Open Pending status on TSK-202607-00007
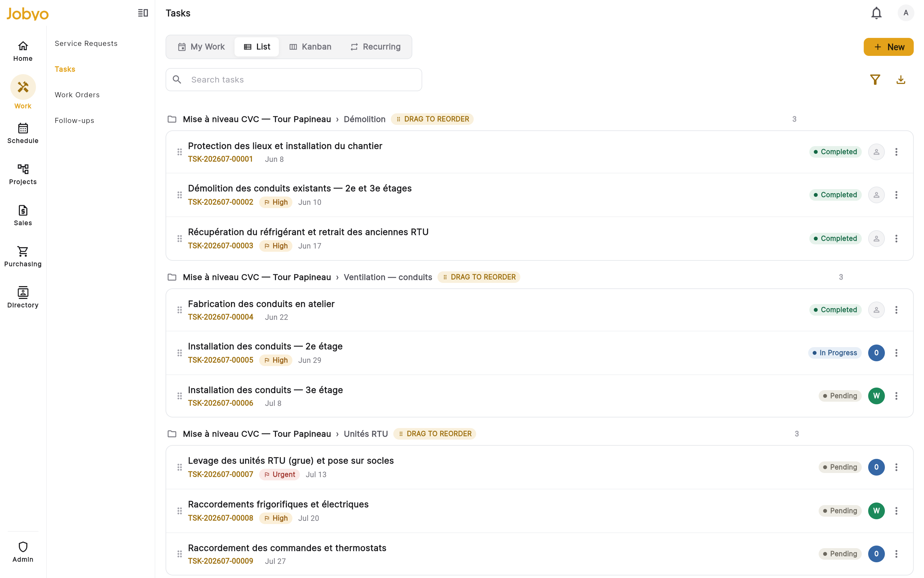Viewport: 924px width, 578px height. (840, 467)
